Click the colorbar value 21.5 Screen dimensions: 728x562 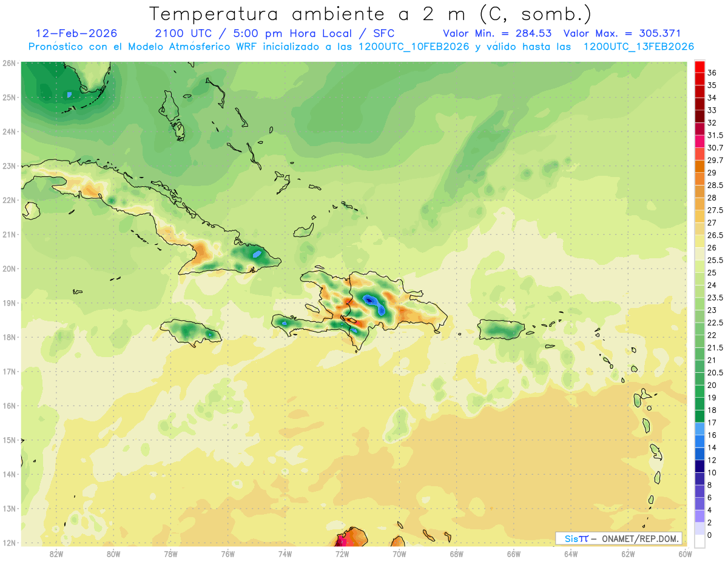[x=715, y=347]
